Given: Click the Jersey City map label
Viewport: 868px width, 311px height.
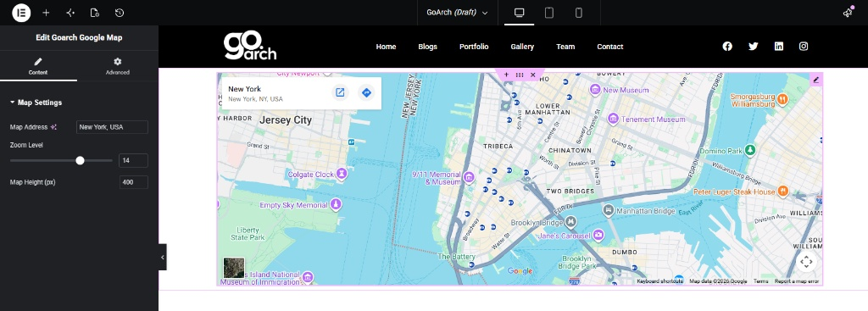Looking at the screenshot, I should click(286, 120).
